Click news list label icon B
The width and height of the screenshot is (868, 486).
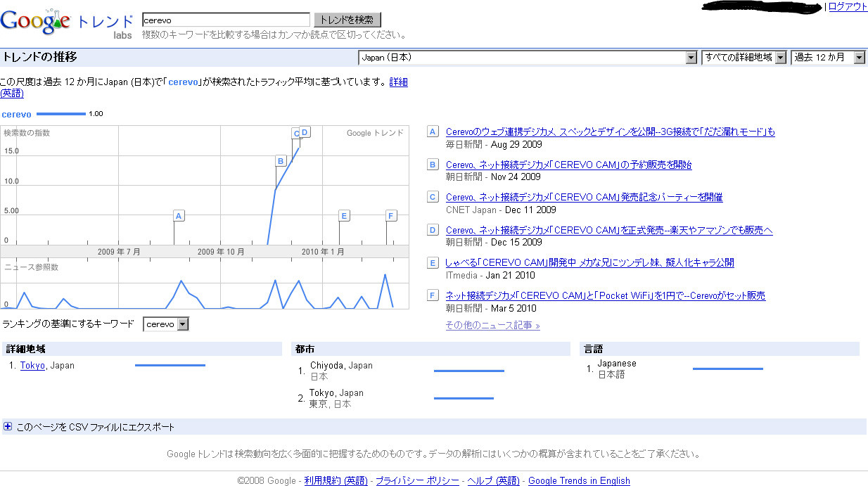point(433,165)
